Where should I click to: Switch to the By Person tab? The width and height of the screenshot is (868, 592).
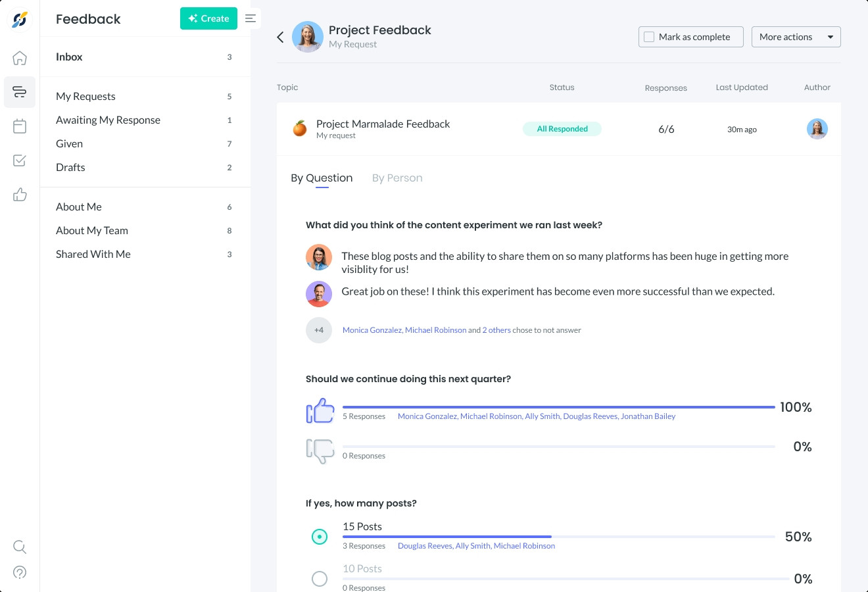coord(397,178)
